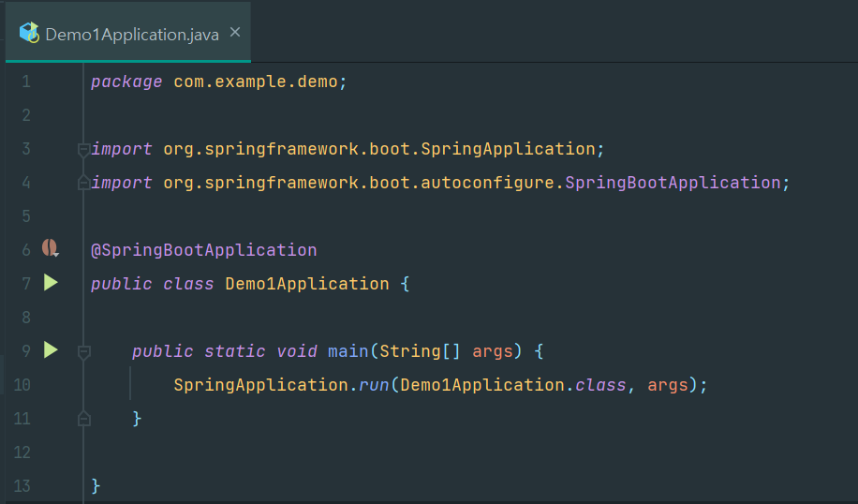Collapse the import block fold marker

[x=83, y=149]
